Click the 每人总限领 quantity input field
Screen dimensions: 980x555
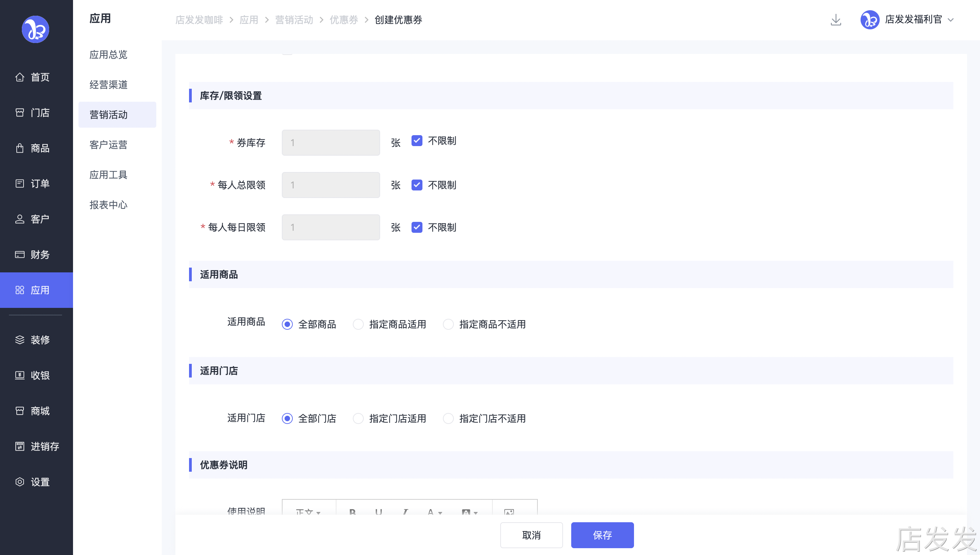[x=331, y=185]
